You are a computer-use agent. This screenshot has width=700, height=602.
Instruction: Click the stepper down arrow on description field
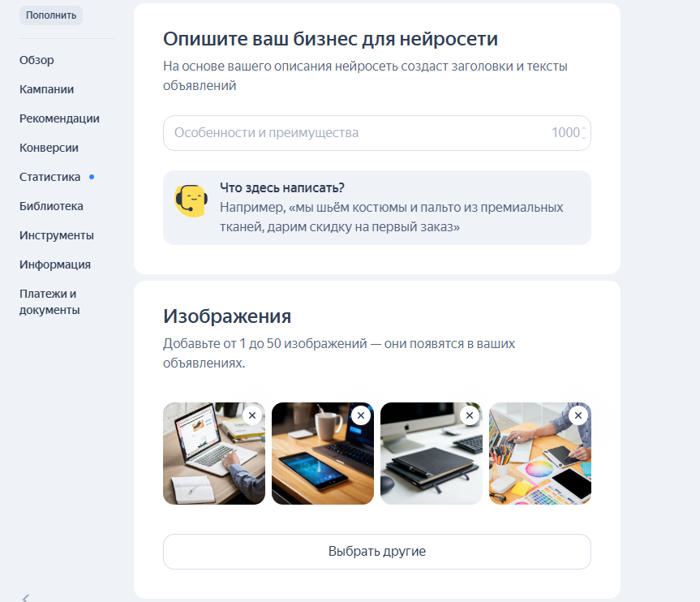(x=582, y=138)
